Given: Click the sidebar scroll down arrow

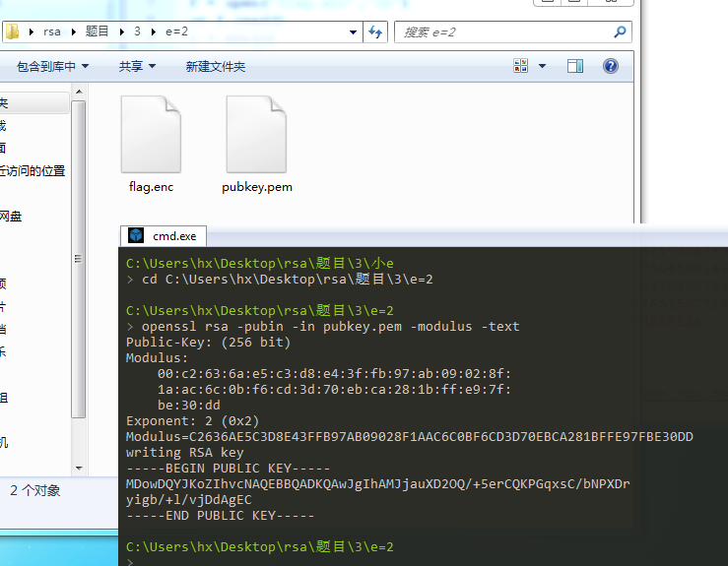Looking at the screenshot, I should pyautogui.click(x=79, y=469).
